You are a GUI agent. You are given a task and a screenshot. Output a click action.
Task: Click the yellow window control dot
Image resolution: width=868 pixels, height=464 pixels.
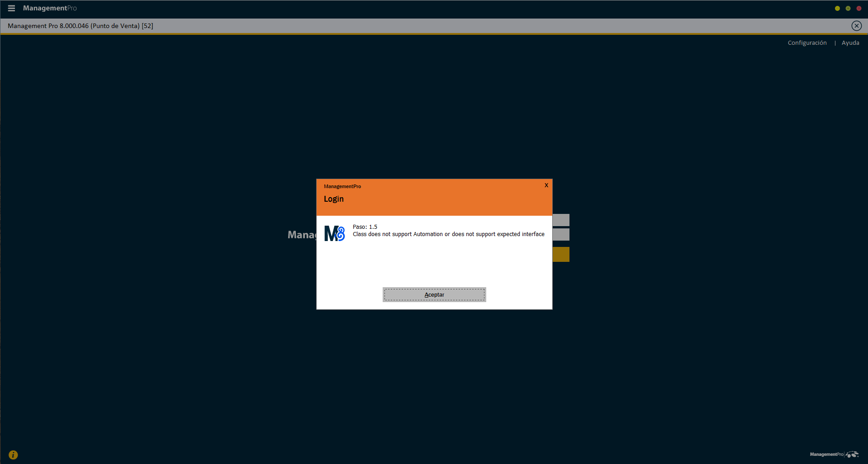click(837, 8)
